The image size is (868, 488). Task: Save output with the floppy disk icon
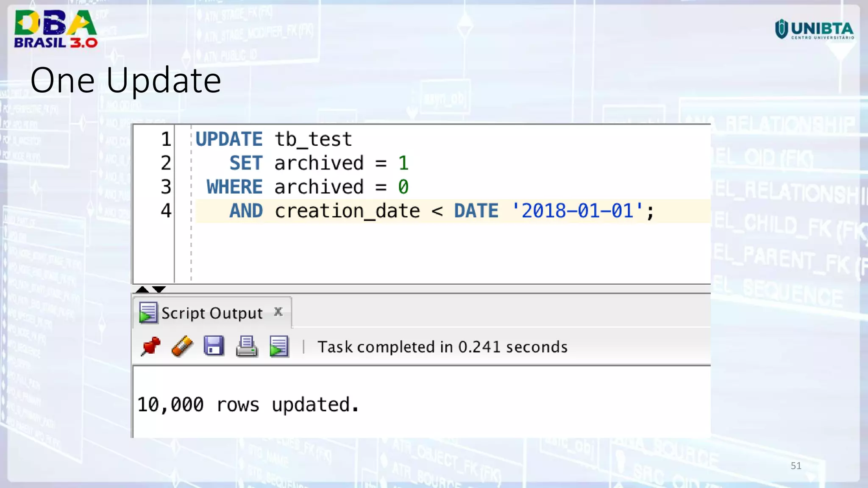click(x=214, y=346)
